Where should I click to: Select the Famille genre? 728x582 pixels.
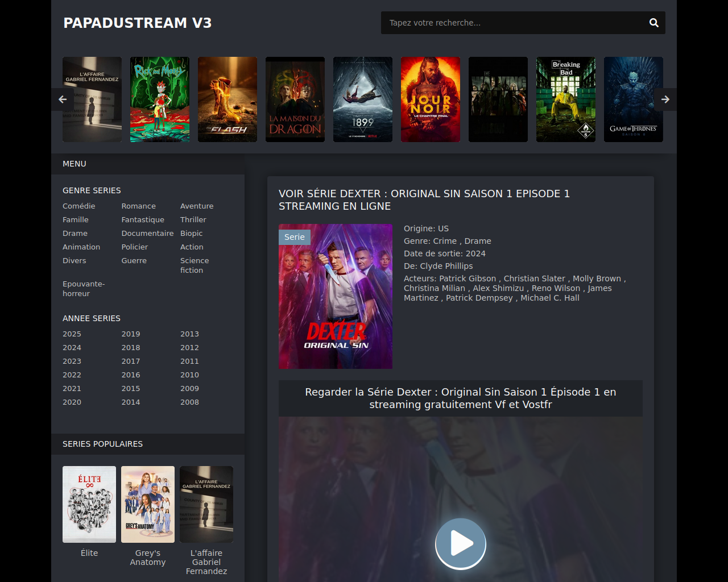click(x=76, y=219)
